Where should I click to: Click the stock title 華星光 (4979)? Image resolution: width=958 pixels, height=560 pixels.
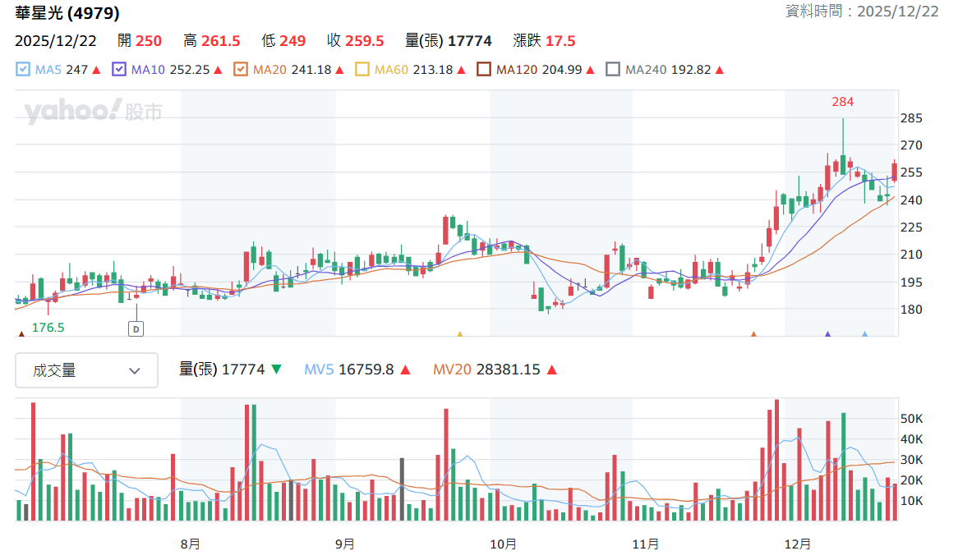pyautogui.click(x=67, y=13)
